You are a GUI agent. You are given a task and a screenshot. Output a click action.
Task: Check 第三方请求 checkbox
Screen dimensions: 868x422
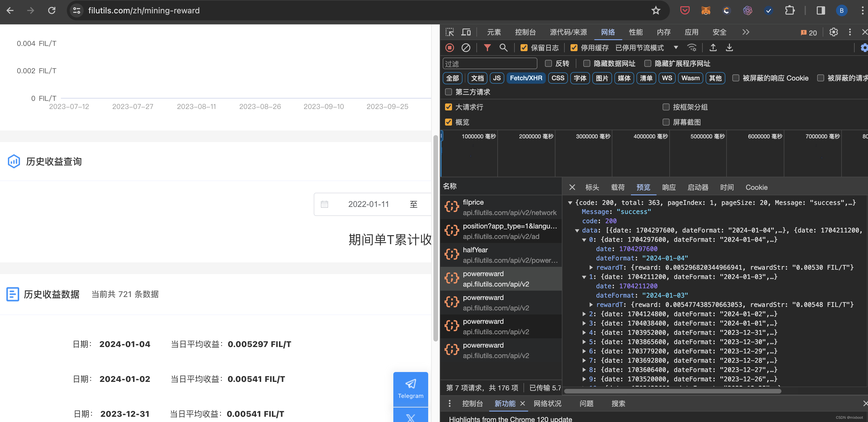click(448, 92)
